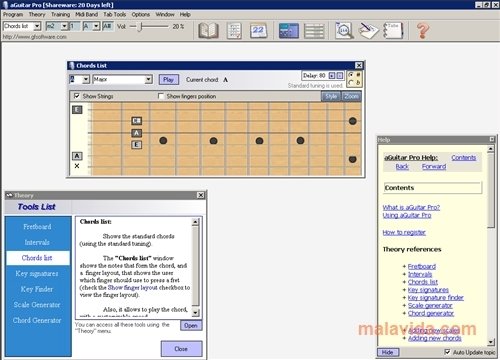Click the E note marker on second fret
This screenshot has width=500, height=360.
[136, 145]
